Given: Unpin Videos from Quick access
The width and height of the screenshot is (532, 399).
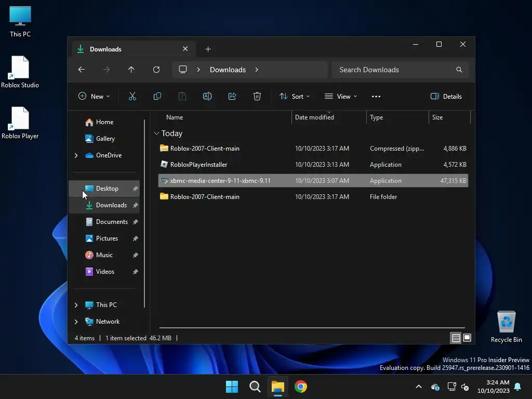Looking at the screenshot, I should click(x=136, y=272).
